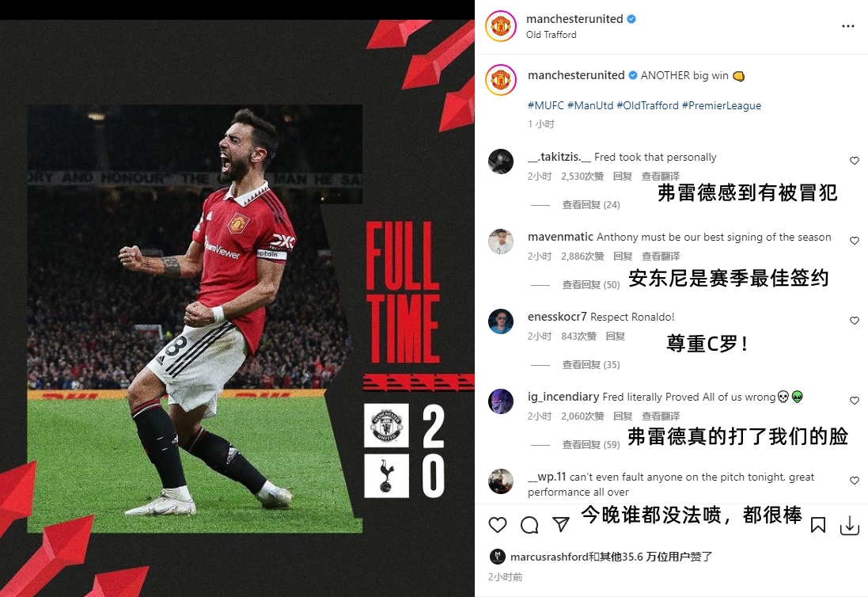Open ig_incendiary's profile avatar
This screenshot has height=597, width=868.
(x=500, y=401)
